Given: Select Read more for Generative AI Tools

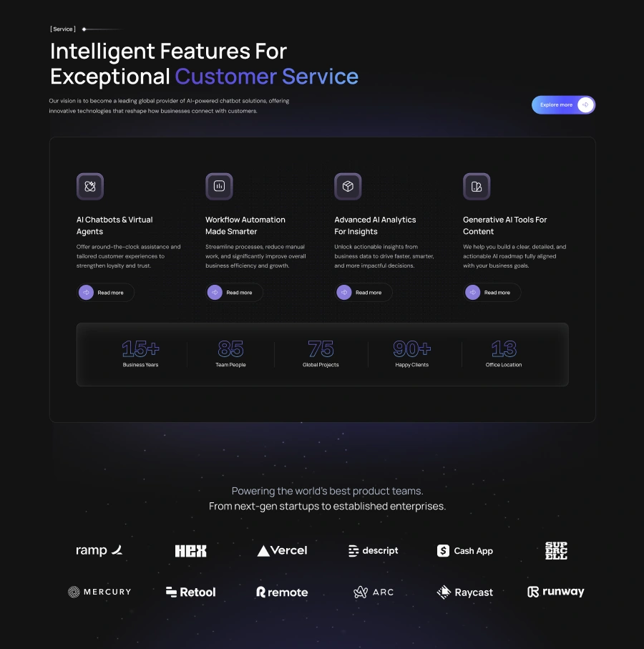Looking at the screenshot, I should (x=492, y=293).
